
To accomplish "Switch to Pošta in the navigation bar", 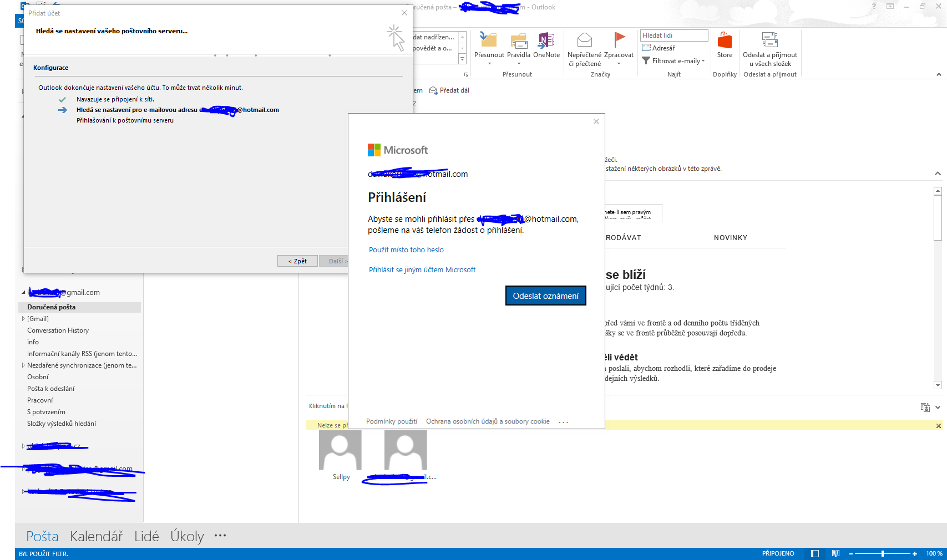I will [42, 536].
